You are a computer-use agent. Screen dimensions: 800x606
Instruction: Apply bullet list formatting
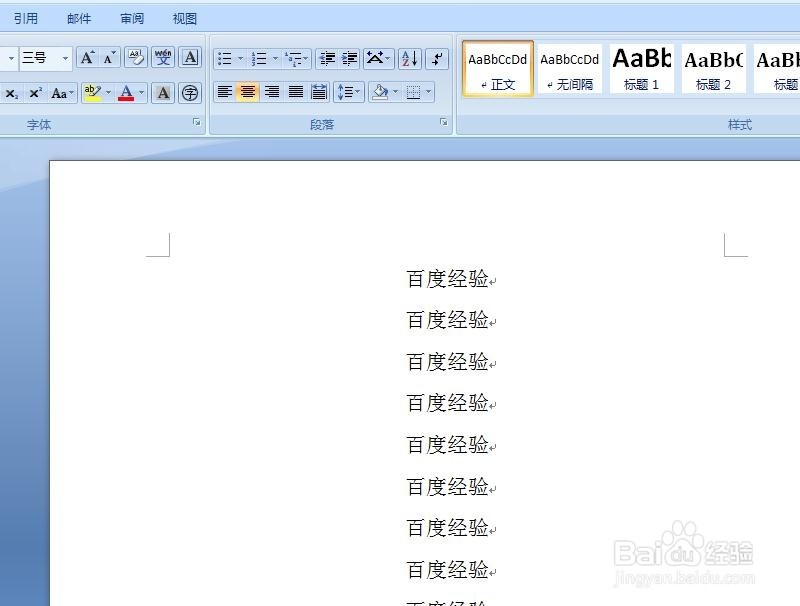[224, 59]
